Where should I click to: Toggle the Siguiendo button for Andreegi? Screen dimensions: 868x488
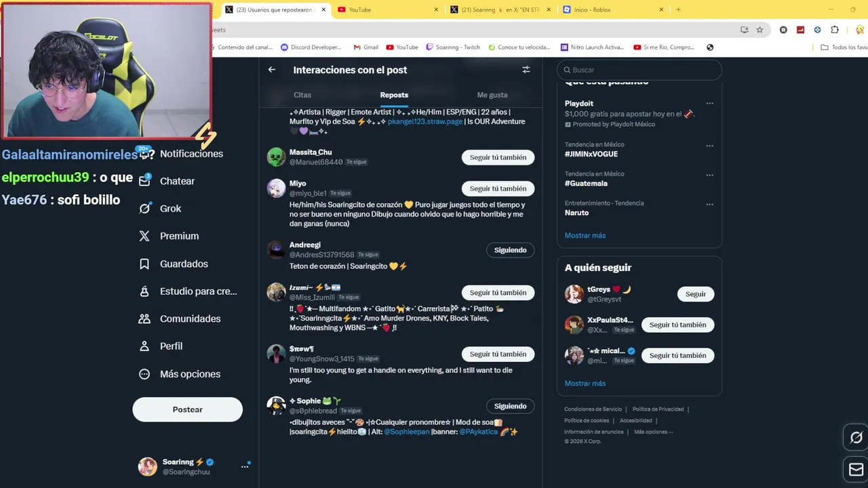[510, 250]
